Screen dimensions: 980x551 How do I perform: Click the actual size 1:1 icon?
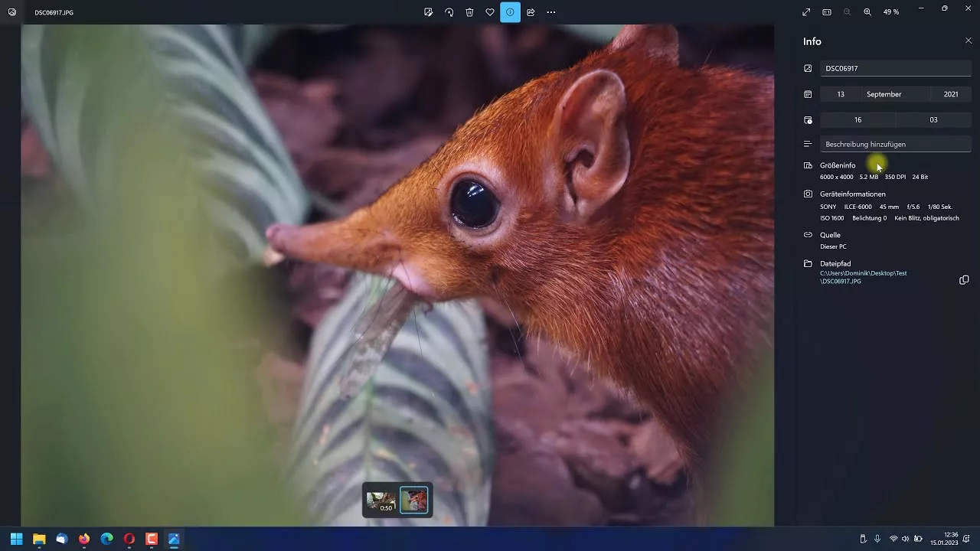(827, 12)
